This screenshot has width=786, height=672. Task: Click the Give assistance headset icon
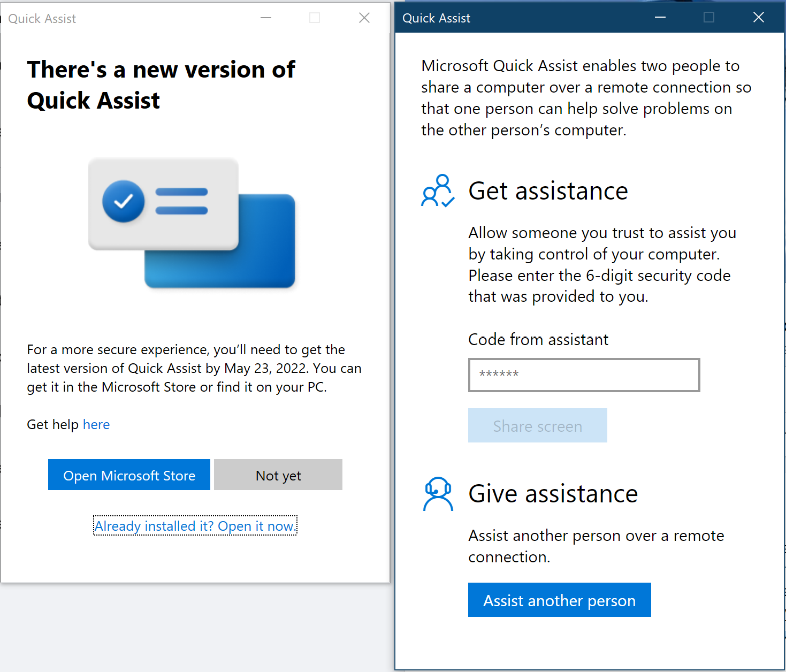click(x=438, y=494)
